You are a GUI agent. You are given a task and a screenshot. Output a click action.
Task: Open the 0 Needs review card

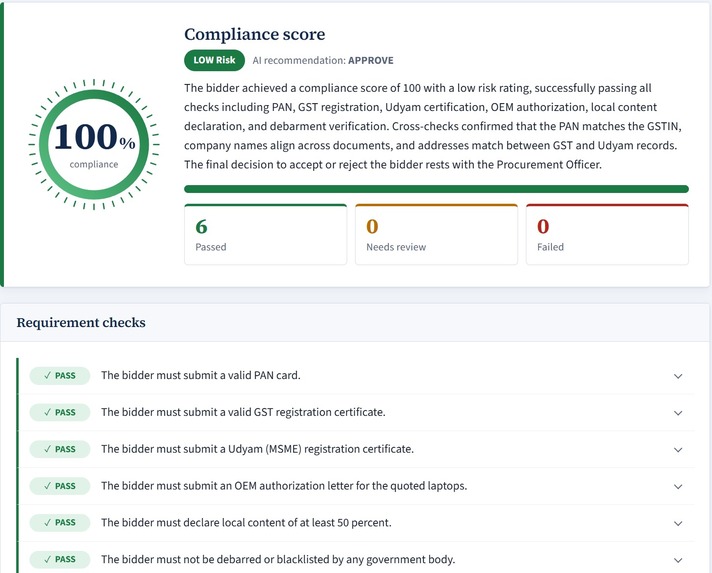[x=436, y=234]
